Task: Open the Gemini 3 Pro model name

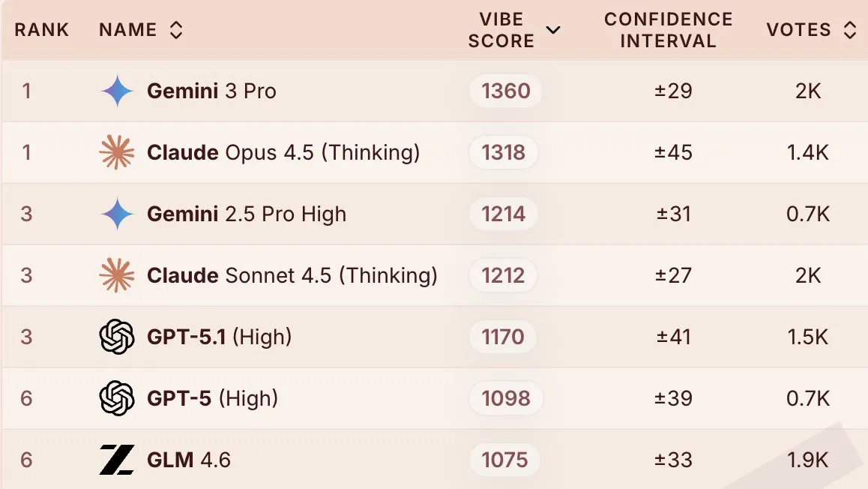Action: [211, 91]
